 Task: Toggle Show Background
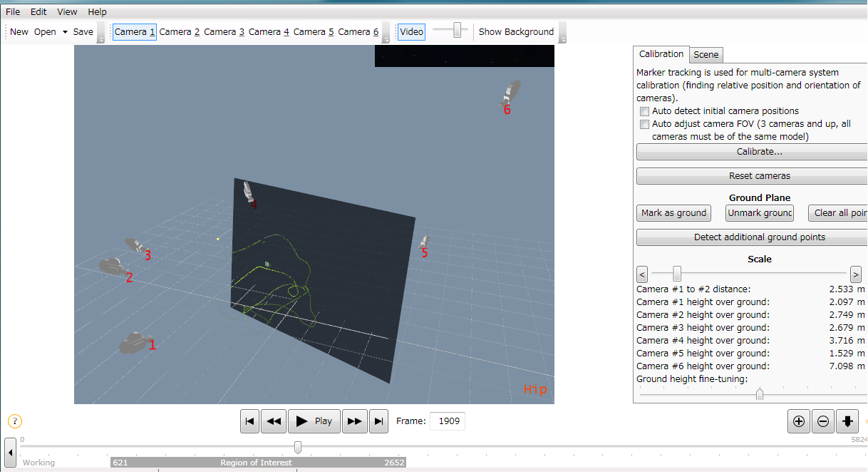point(516,31)
